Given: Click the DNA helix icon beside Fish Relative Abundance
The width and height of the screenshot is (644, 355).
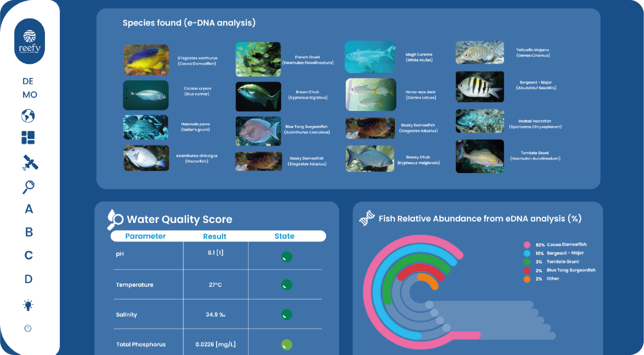Looking at the screenshot, I should 367,218.
